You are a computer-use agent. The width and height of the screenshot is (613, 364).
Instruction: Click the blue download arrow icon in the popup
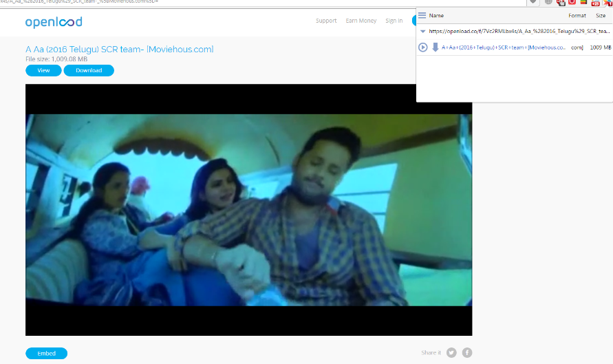(x=435, y=47)
